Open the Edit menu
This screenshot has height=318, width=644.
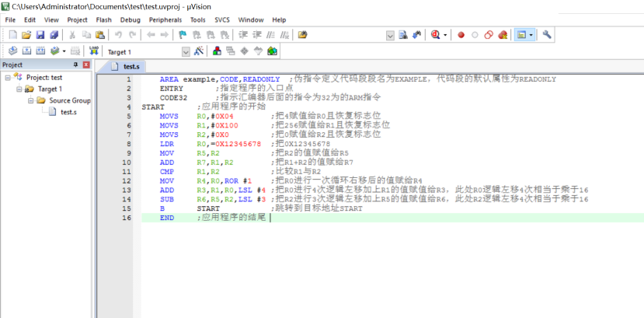30,19
